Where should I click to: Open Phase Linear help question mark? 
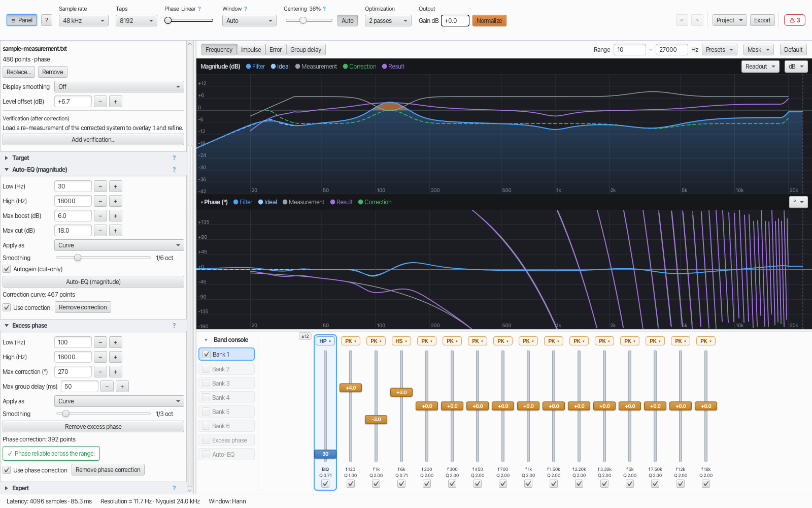coord(199,9)
